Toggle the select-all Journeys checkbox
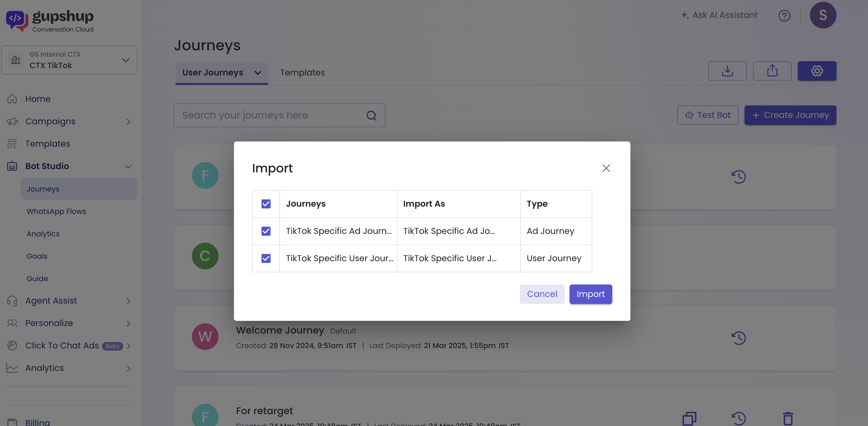The image size is (868, 426). click(x=266, y=204)
